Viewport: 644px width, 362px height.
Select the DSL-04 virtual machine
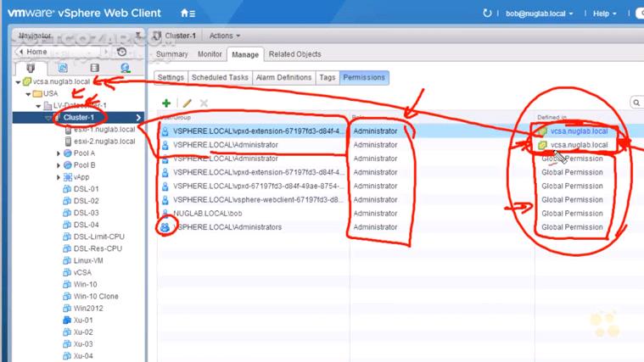87,225
